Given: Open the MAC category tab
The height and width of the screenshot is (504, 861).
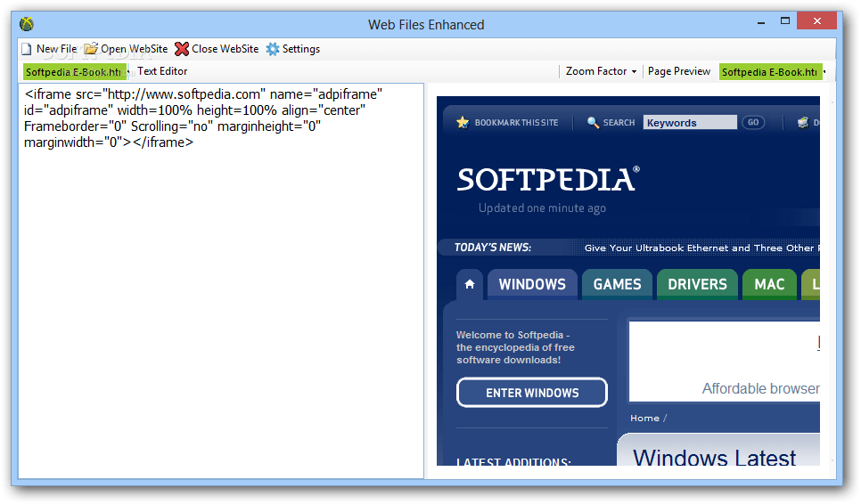Looking at the screenshot, I should point(769,284).
